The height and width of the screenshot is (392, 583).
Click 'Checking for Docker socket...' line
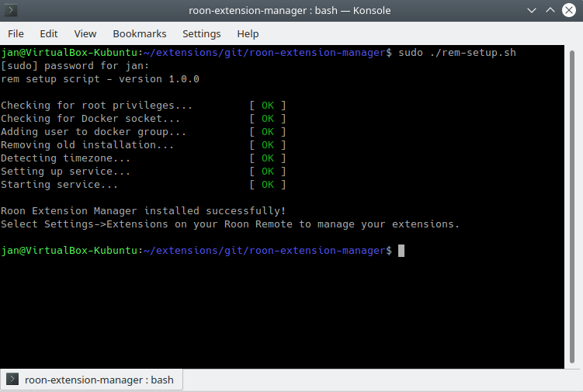tap(90, 119)
